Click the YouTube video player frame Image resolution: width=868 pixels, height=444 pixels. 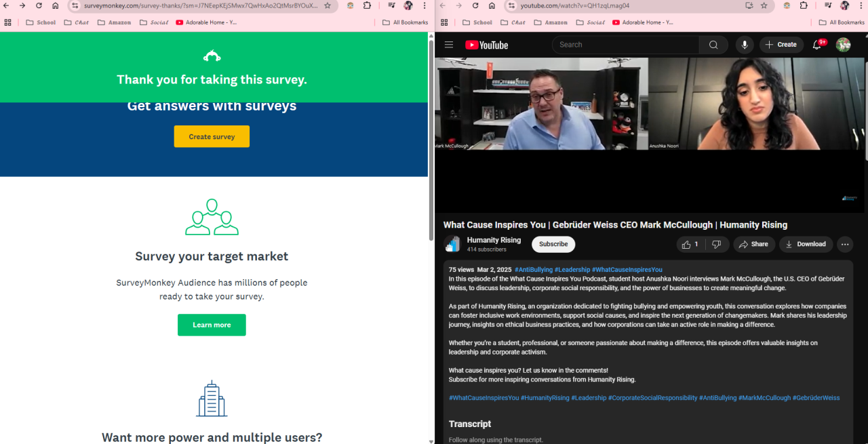point(649,135)
